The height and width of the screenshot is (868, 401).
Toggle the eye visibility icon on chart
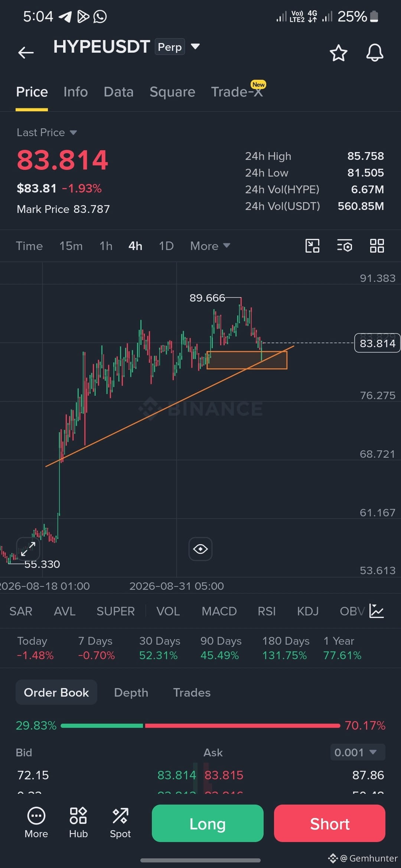(x=200, y=549)
